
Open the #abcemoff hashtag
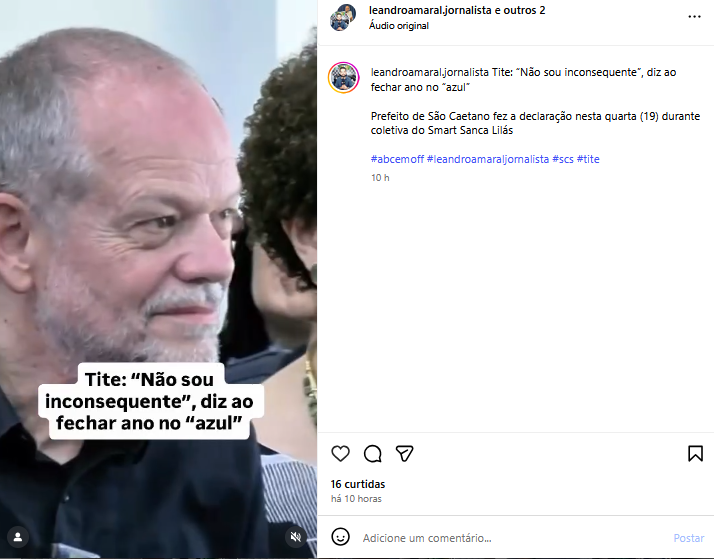(397, 159)
